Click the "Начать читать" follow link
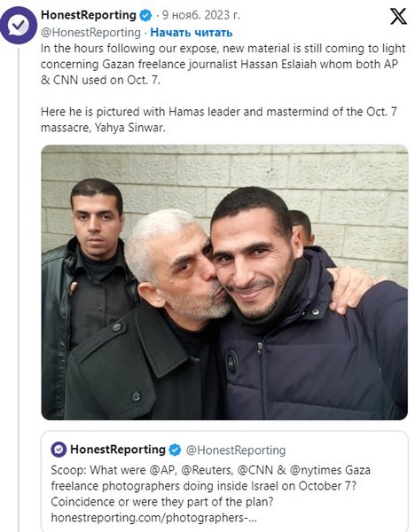Viewport: 415px width, 532px height. [x=192, y=33]
